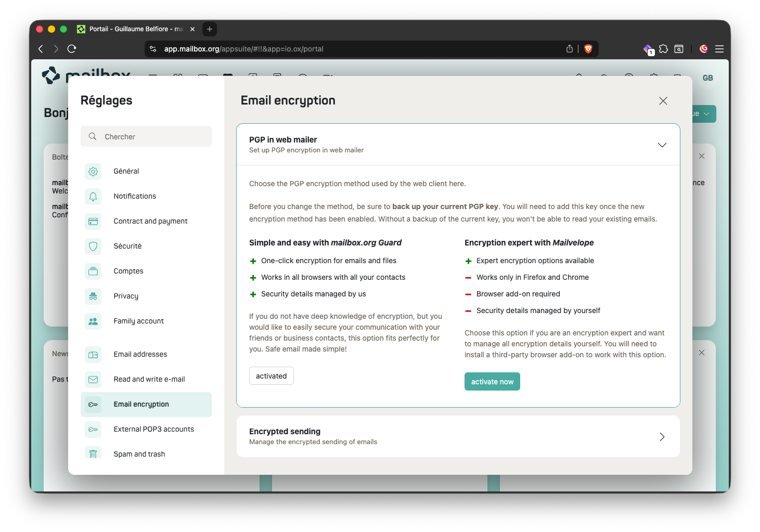The width and height of the screenshot is (760, 532).
Task: Expand the Encrypted sending section
Action: [x=662, y=437]
